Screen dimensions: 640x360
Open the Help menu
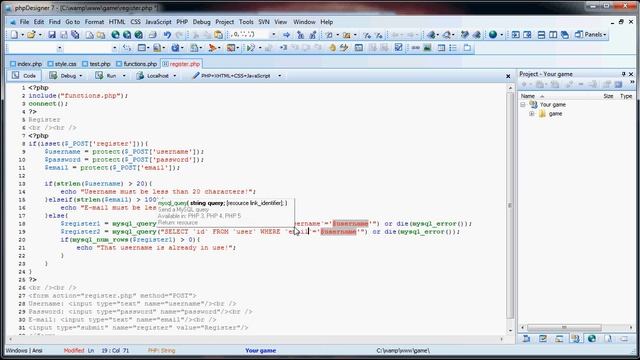(327, 22)
